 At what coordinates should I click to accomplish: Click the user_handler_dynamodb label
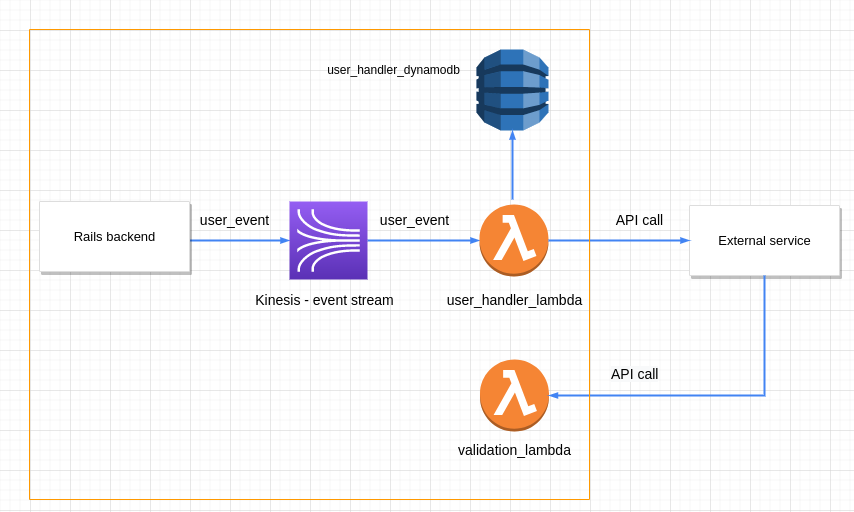click(393, 70)
